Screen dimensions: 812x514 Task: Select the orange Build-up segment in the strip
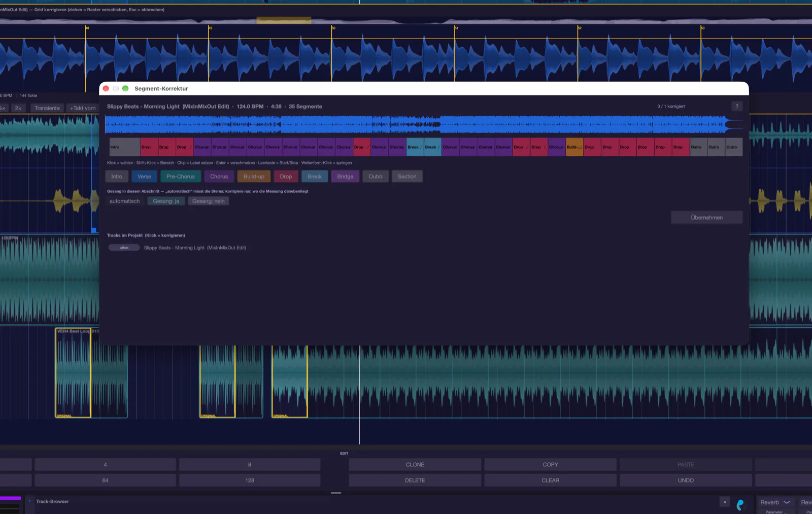pyautogui.click(x=574, y=147)
